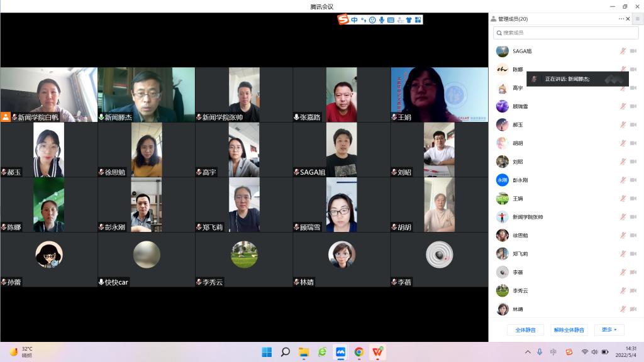Show hidden system tray icons
This screenshot has width=644, height=362.
(x=528, y=352)
